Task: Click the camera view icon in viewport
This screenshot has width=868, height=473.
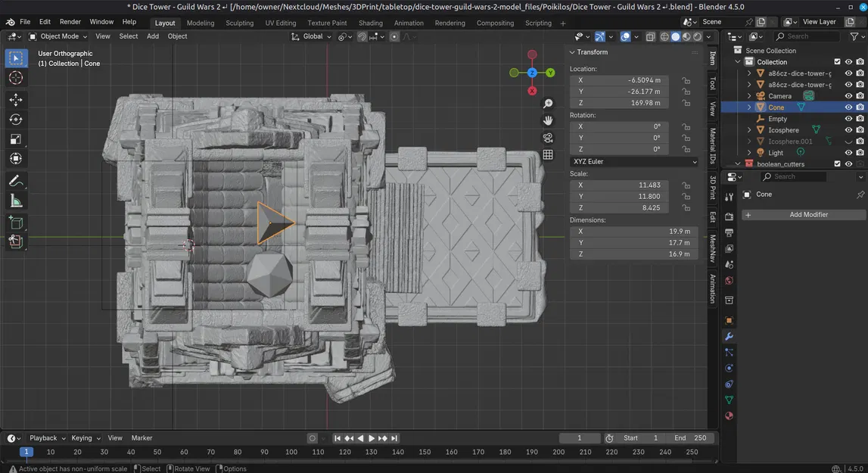Action: point(548,138)
